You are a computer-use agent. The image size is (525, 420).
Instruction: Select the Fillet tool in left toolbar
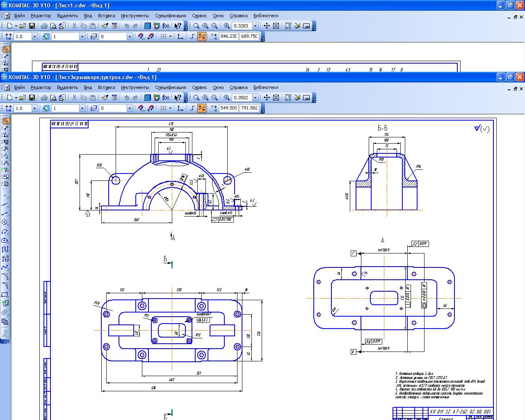click(5, 285)
